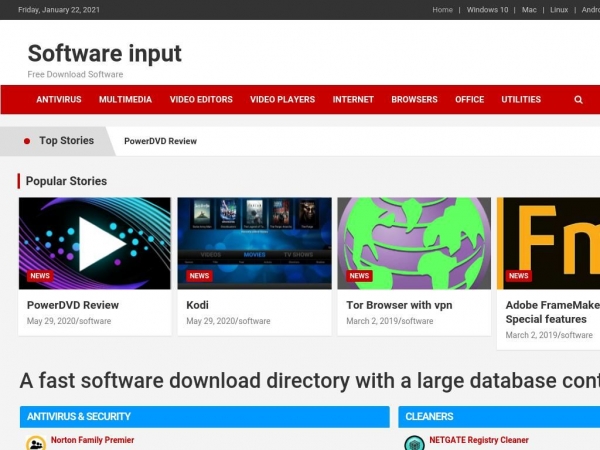Open Windows 10 link in top bar
600x450 pixels.
pyautogui.click(x=488, y=10)
